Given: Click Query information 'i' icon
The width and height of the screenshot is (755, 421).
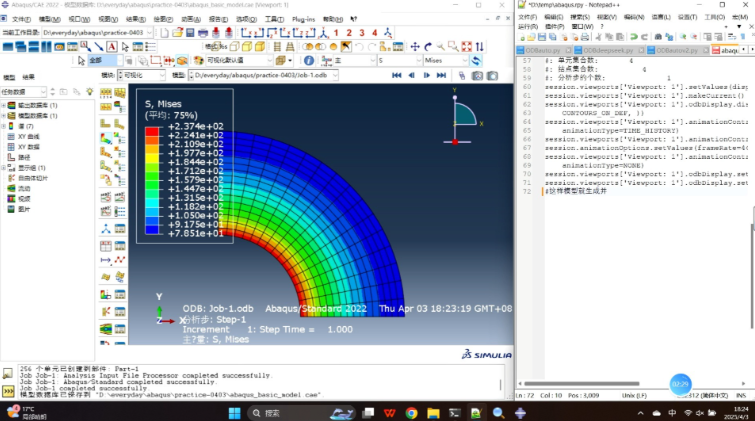Looking at the screenshot, I should pyautogui.click(x=309, y=61).
